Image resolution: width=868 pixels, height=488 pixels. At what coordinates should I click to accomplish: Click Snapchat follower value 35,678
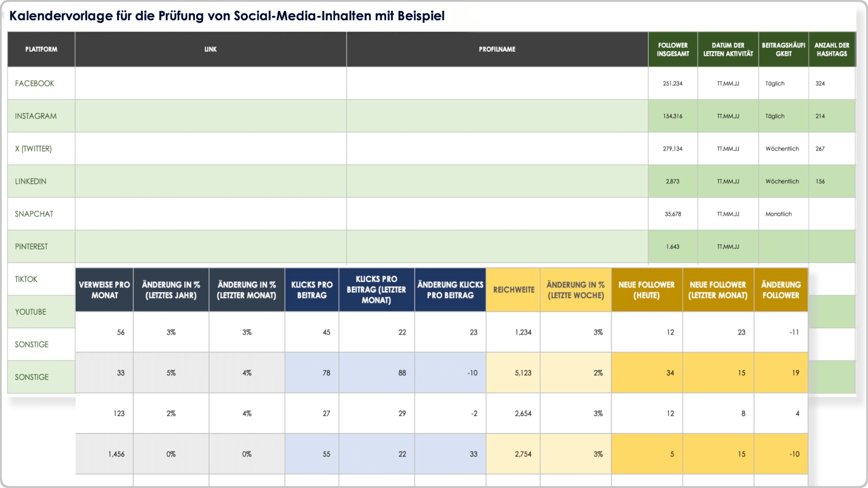673,214
